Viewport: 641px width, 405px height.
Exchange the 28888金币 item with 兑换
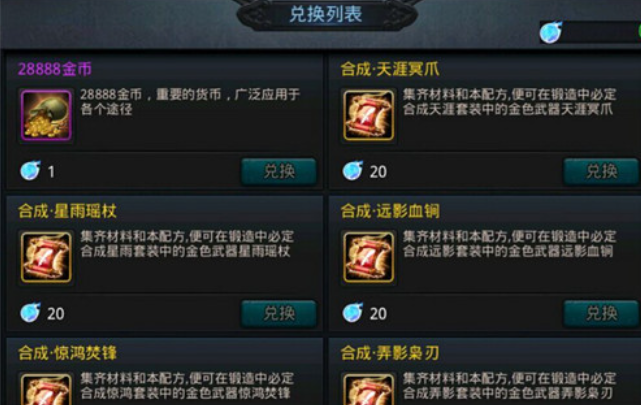tap(279, 171)
